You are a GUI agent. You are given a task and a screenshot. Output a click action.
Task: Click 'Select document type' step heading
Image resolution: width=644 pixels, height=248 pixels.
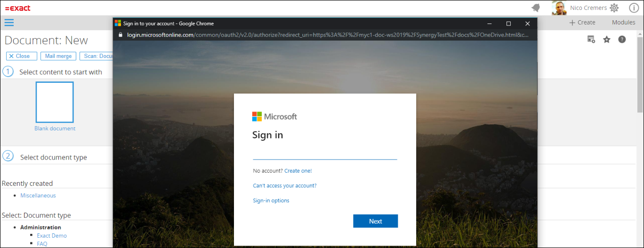pyautogui.click(x=54, y=157)
